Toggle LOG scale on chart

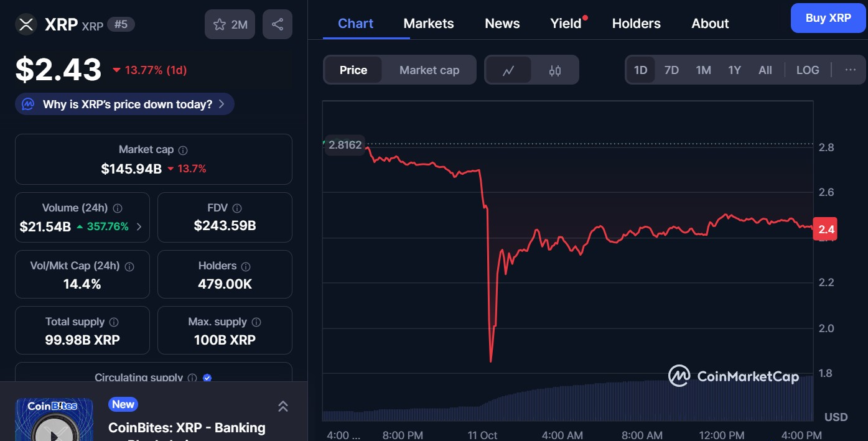pyautogui.click(x=808, y=70)
